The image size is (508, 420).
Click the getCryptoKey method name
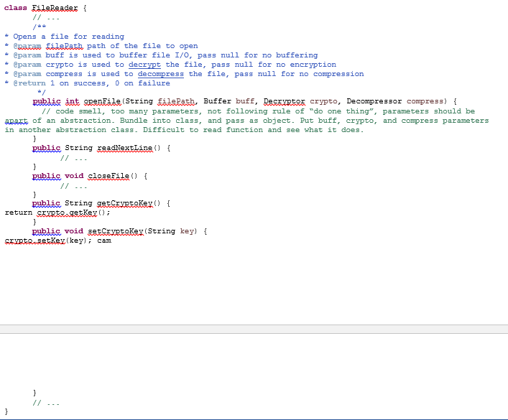tap(125, 203)
